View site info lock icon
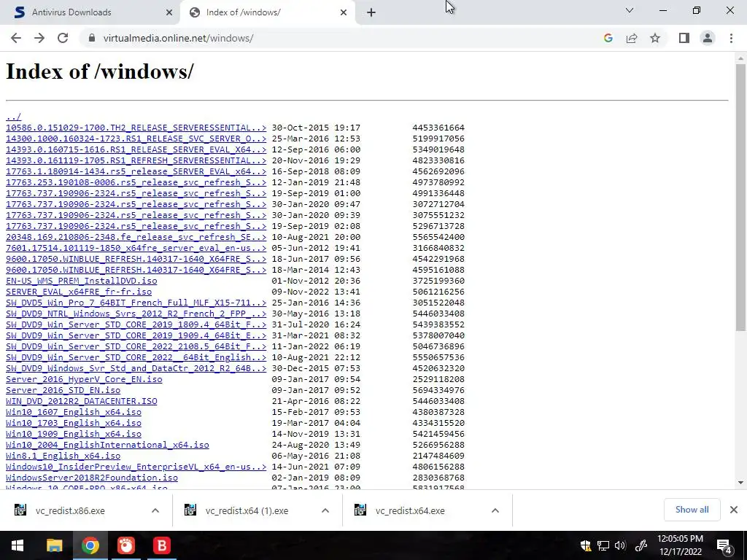The width and height of the screenshot is (747, 560). tap(92, 38)
